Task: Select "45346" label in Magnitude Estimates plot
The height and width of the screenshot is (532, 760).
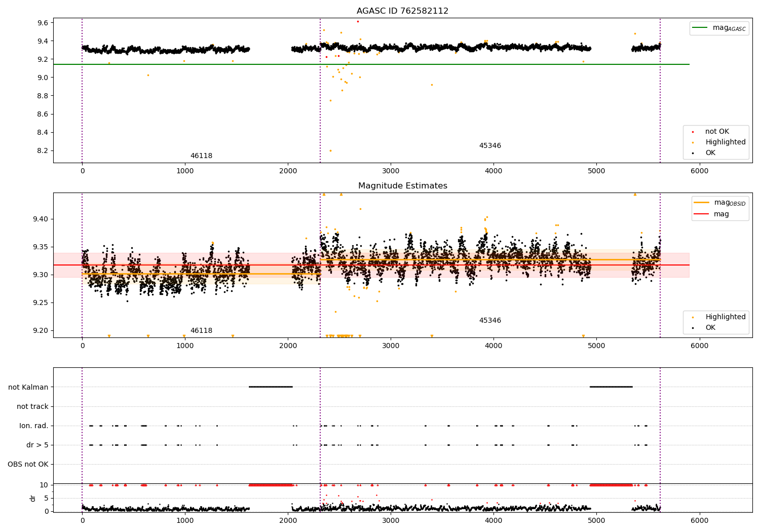Action: [490, 321]
